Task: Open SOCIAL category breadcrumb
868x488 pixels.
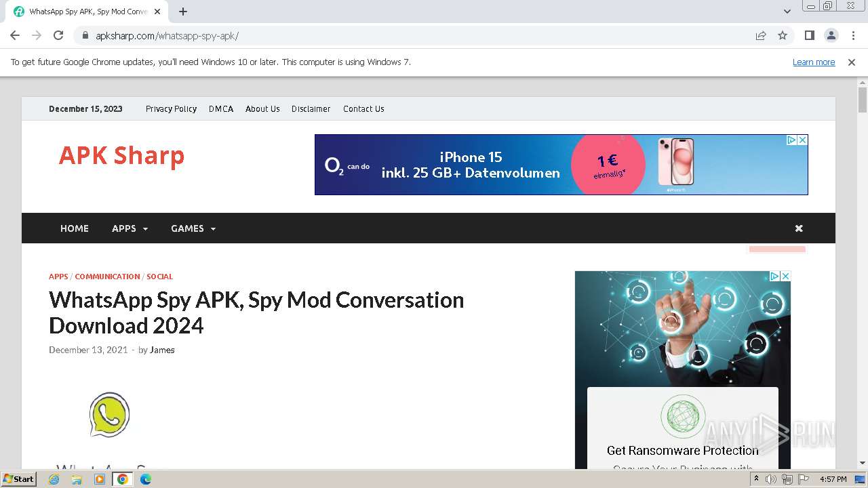Action: point(159,277)
